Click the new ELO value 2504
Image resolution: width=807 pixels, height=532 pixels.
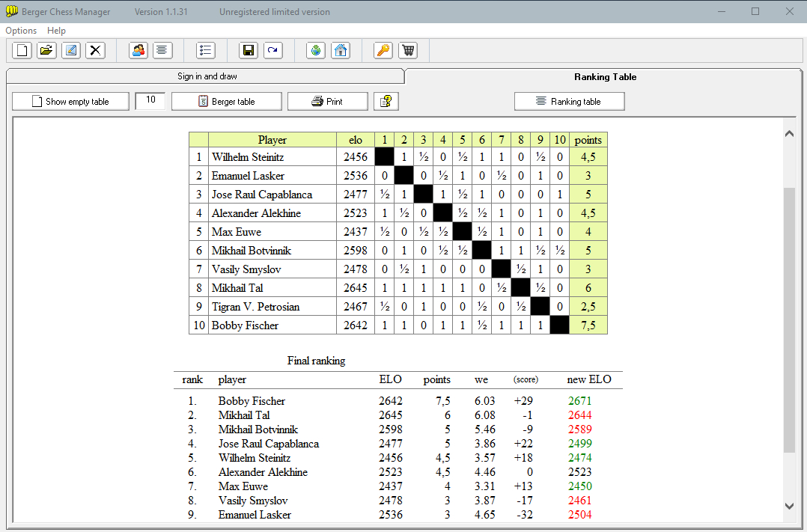pyautogui.click(x=580, y=515)
